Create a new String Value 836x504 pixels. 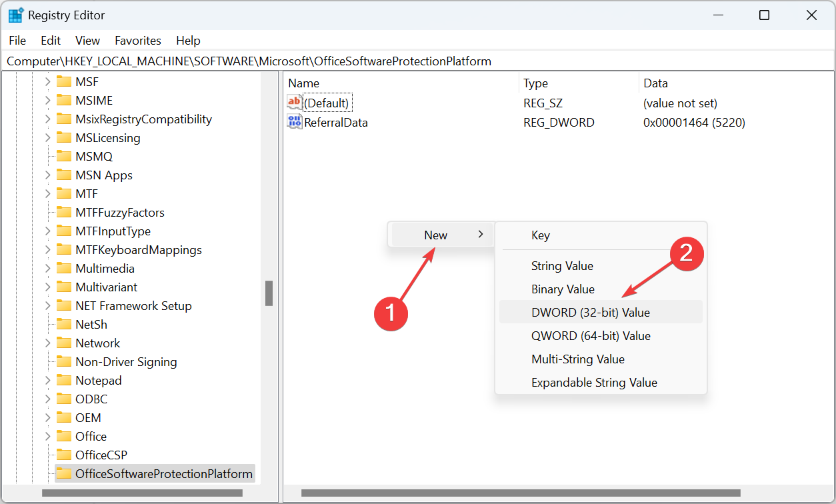[x=601, y=266]
